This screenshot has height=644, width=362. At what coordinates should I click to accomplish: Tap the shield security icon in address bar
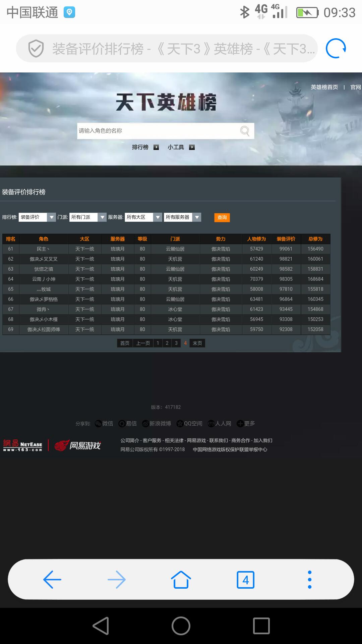[36, 49]
